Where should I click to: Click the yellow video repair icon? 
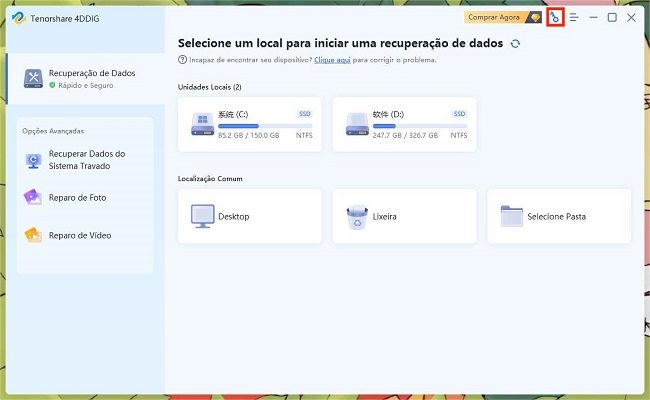pos(33,235)
